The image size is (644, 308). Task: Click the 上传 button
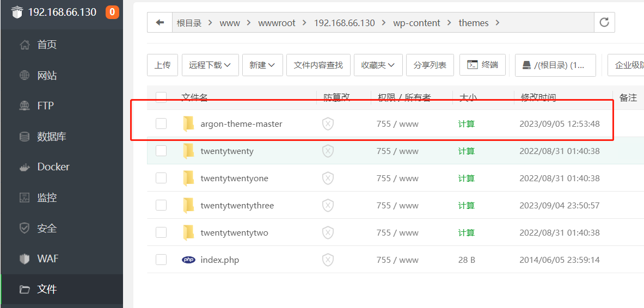click(162, 65)
